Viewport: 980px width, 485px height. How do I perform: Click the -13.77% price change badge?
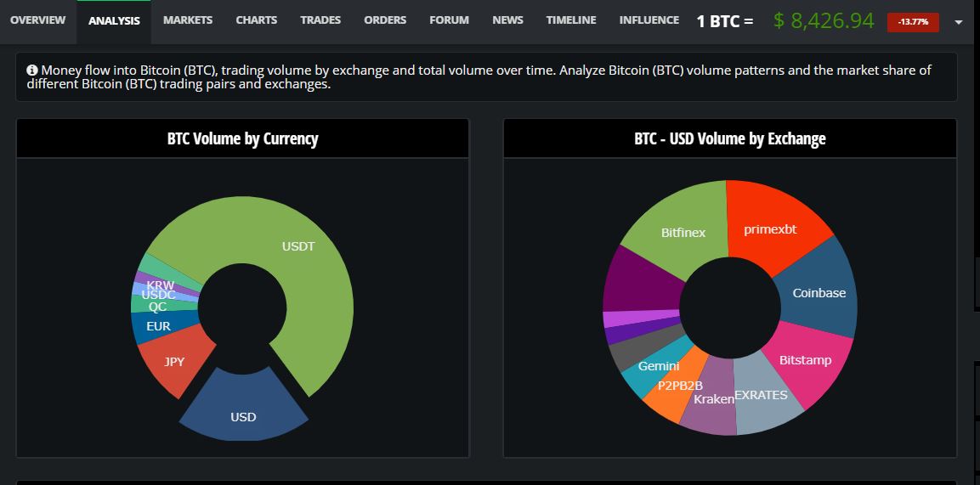tap(913, 22)
